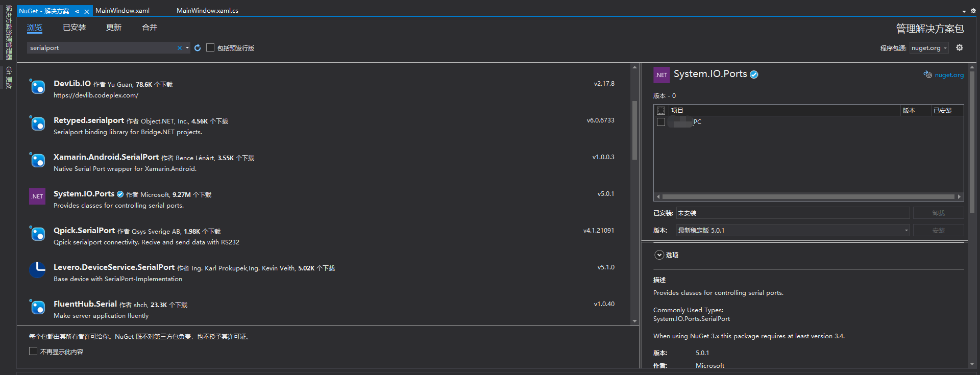Screen dimensions: 980x375
Task: Expand the options section
Action: [659, 255]
